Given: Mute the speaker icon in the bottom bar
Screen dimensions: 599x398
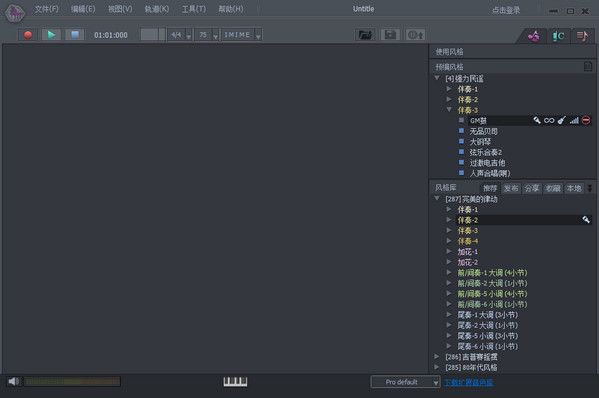Looking at the screenshot, I should click(x=14, y=381).
